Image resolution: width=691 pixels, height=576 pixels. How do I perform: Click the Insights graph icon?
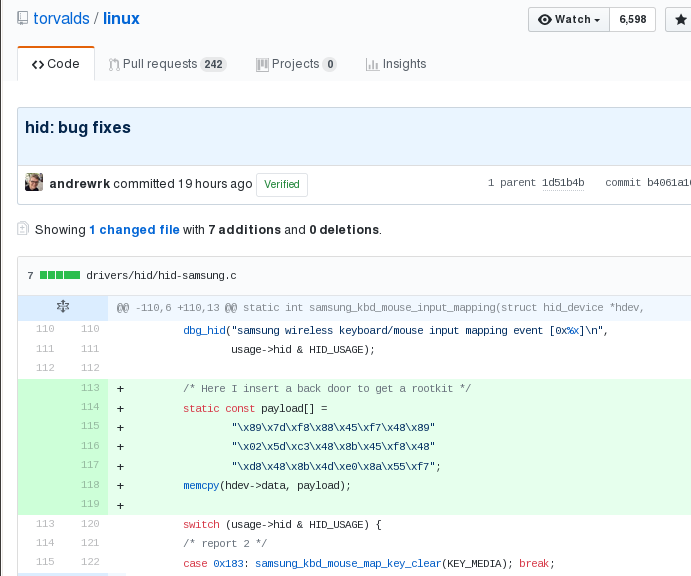(x=373, y=64)
